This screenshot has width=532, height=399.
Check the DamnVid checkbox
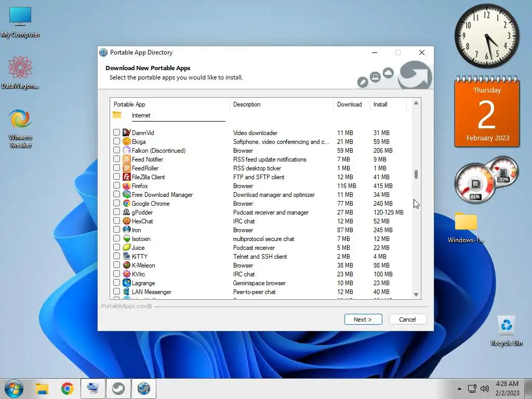coord(116,132)
